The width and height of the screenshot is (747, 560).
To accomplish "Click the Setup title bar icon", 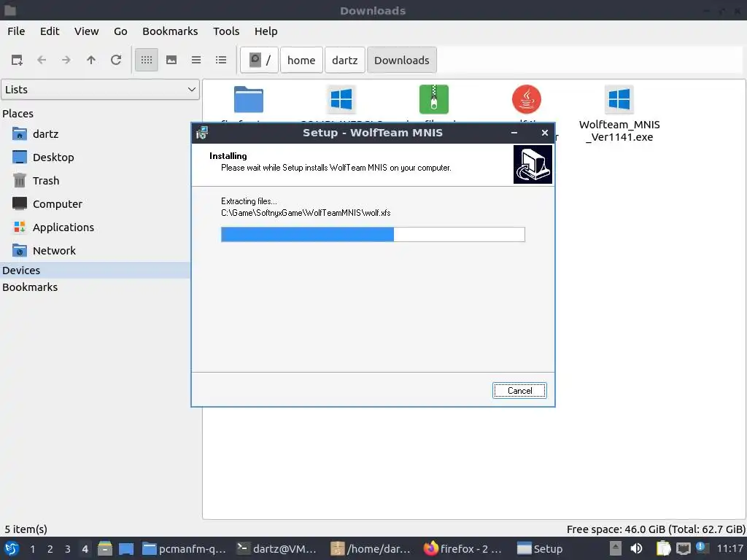I will pos(202,133).
